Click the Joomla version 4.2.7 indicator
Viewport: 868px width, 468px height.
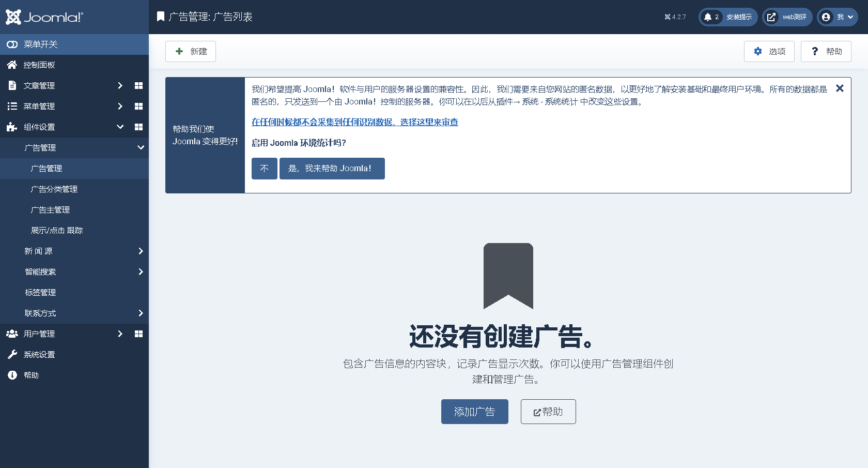tap(675, 17)
